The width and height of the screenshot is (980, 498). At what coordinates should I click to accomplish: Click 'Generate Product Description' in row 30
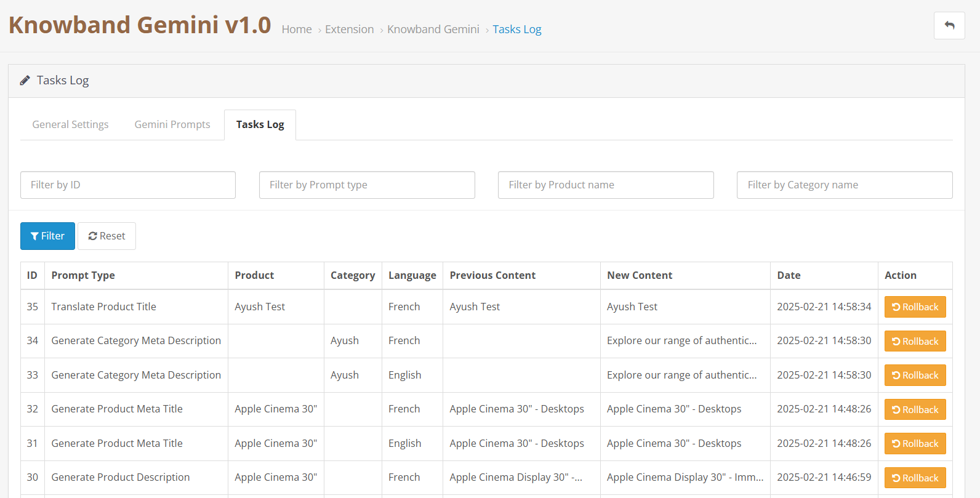(121, 477)
